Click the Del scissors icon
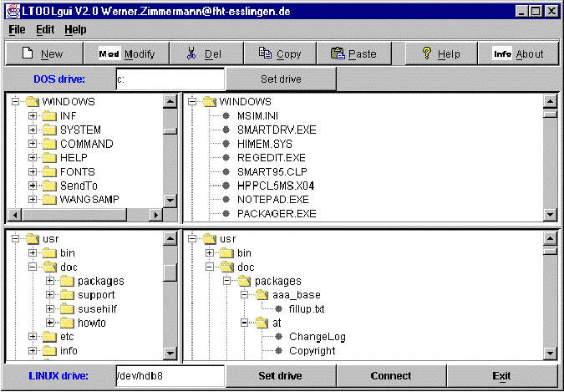The height and width of the screenshot is (392, 564). coord(191,53)
